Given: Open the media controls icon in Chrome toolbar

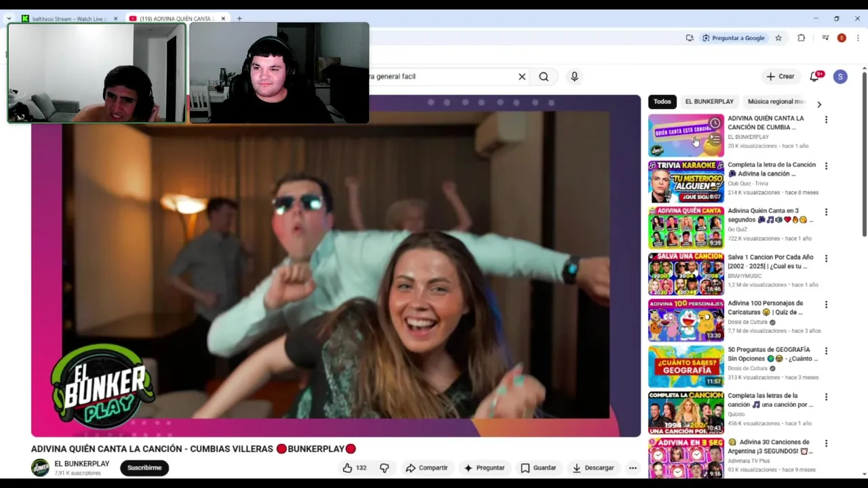Looking at the screenshot, I should click(825, 38).
